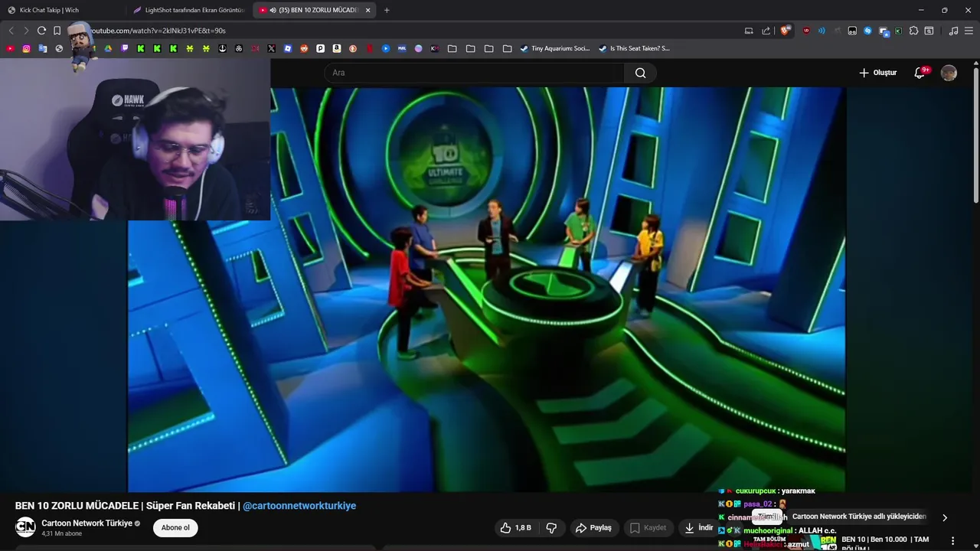Click the YouTube search magnifier button
The width and height of the screenshot is (980, 551).
(640, 73)
